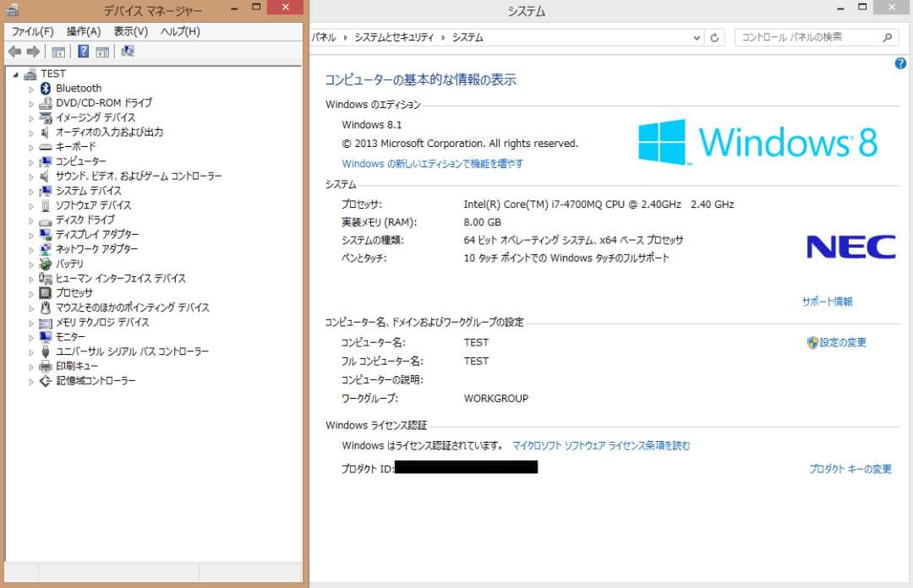Screen dimensions: 913x588
Task: Click the refresh button beside address bar
Action: coord(714,38)
